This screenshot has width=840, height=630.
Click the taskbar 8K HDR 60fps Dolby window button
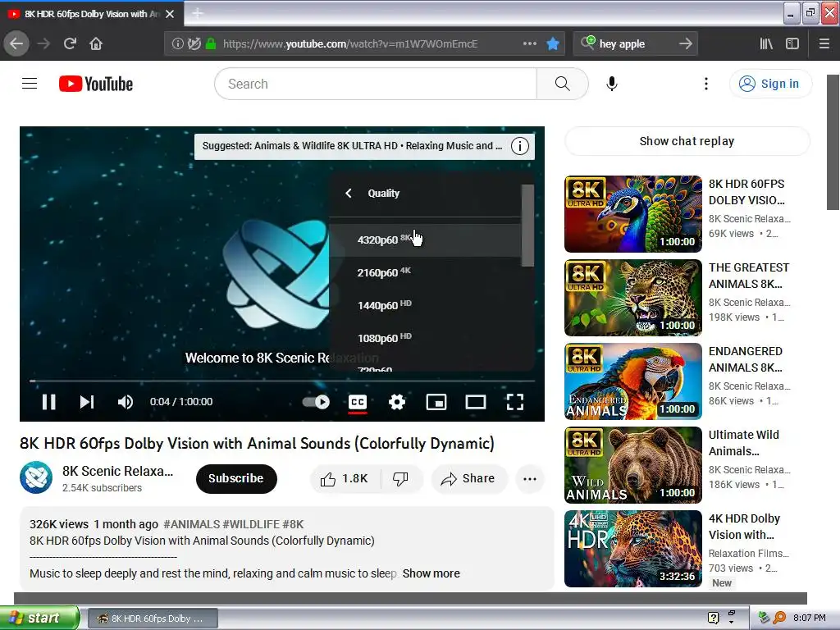(152, 619)
